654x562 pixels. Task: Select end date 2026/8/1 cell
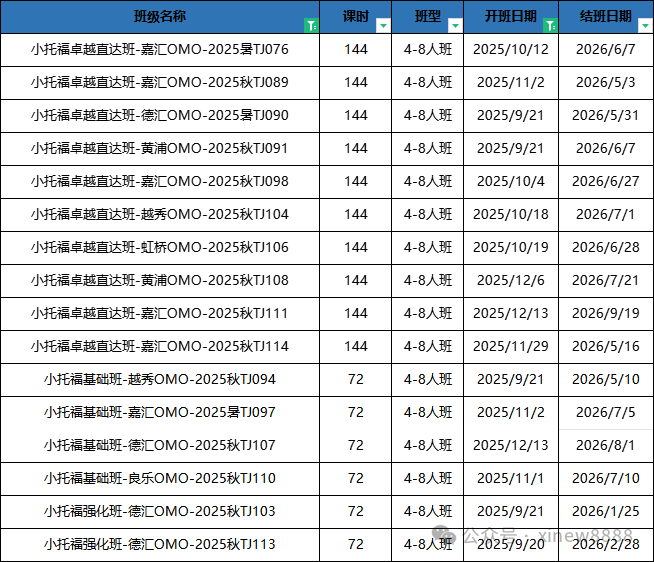pos(606,445)
